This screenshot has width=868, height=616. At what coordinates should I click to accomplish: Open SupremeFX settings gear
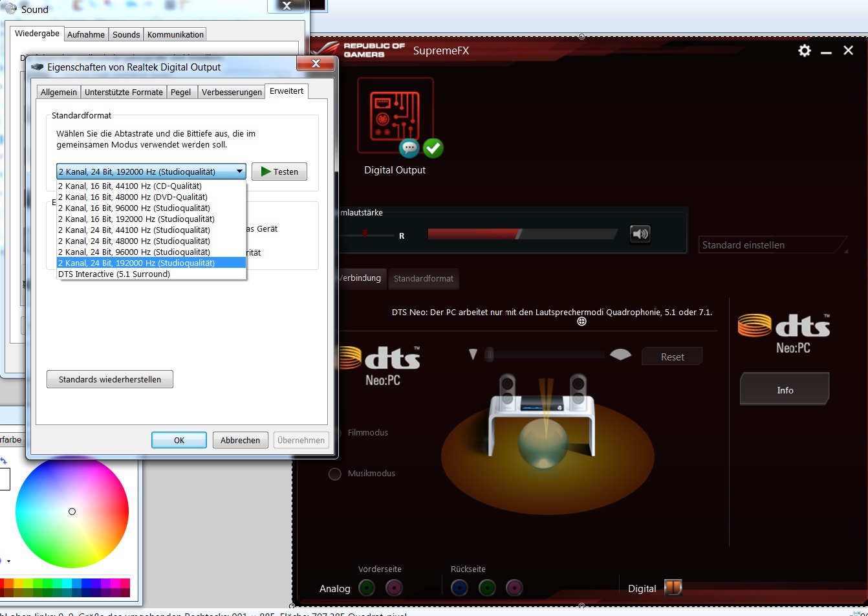[805, 50]
